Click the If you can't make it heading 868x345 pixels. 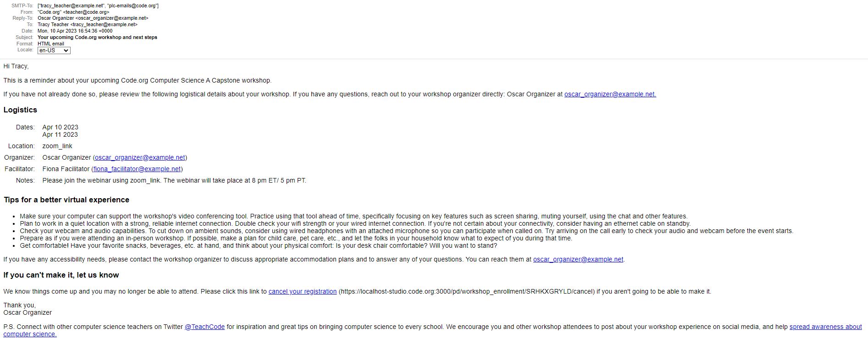pos(61,275)
